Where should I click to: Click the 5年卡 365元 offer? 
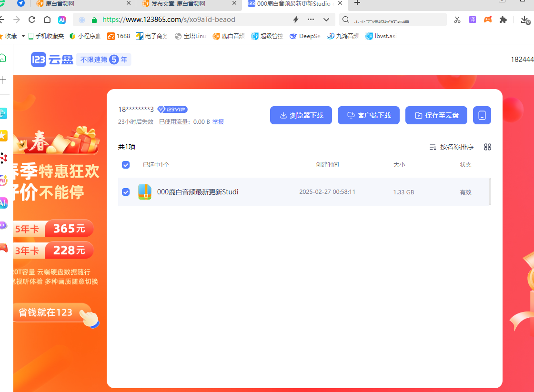[x=53, y=229]
